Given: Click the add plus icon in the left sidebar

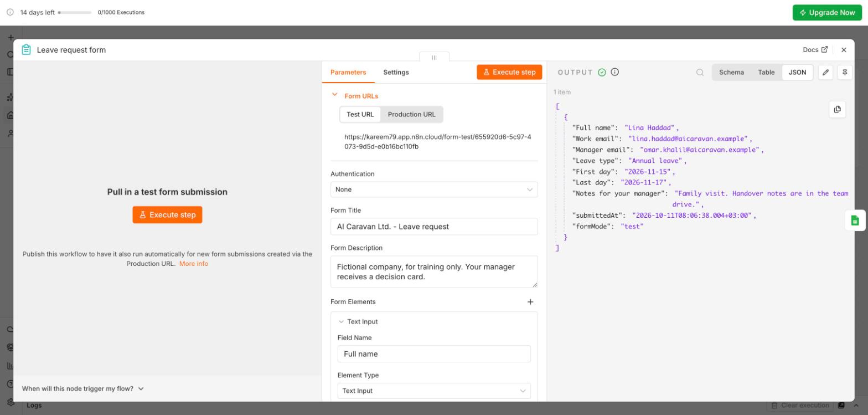Looking at the screenshot, I should [10, 37].
